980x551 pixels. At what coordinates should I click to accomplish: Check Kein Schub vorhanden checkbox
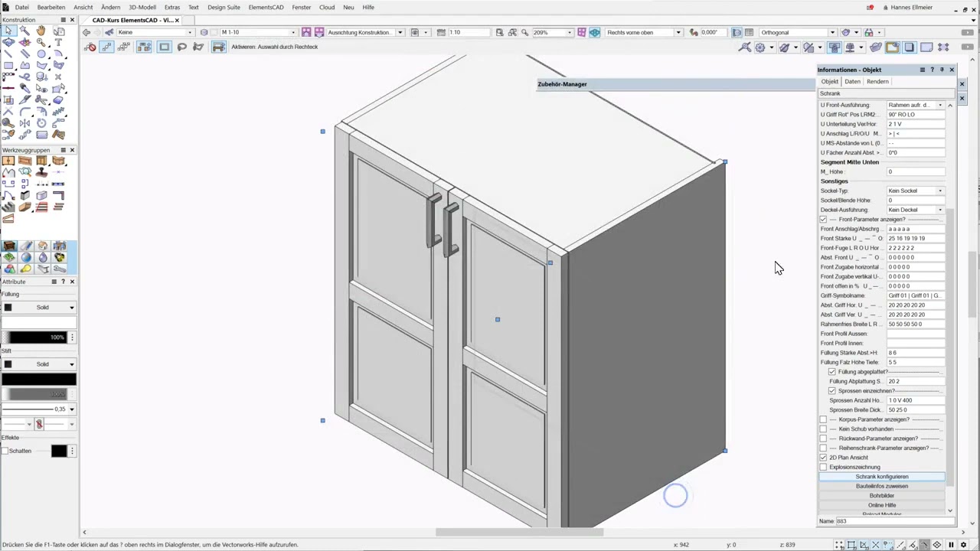click(823, 429)
